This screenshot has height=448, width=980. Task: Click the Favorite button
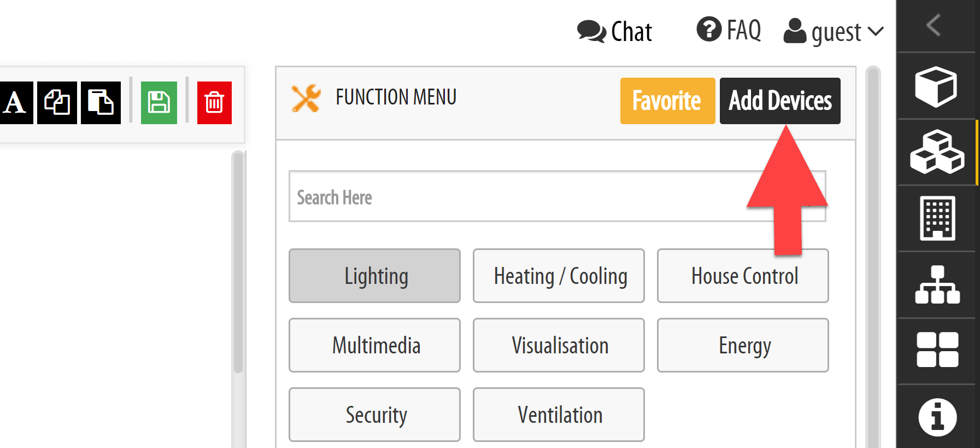(x=667, y=101)
